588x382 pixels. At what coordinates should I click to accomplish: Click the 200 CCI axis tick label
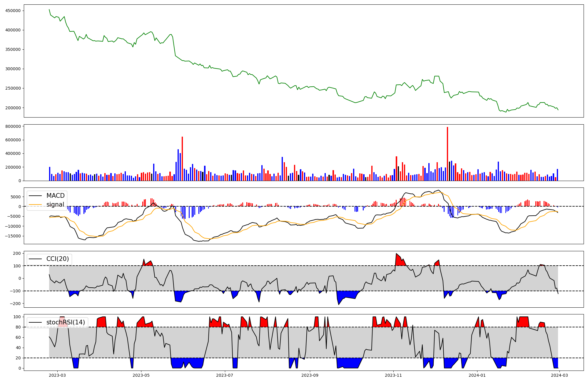pyautogui.click(x=17, y=253)
